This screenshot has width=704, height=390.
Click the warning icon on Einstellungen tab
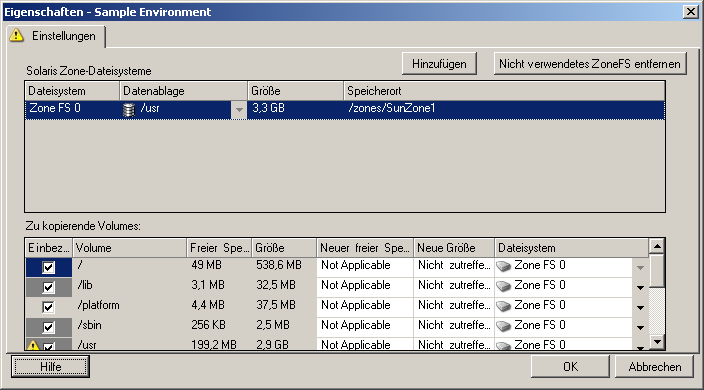[17, 35]
